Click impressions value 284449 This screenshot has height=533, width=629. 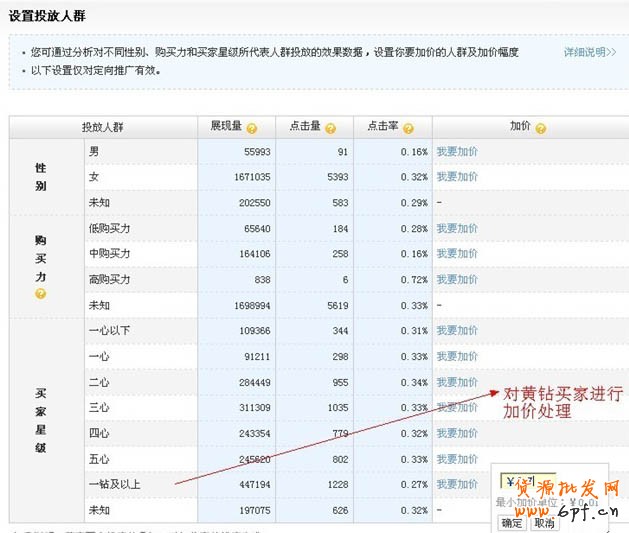[255, 383]
